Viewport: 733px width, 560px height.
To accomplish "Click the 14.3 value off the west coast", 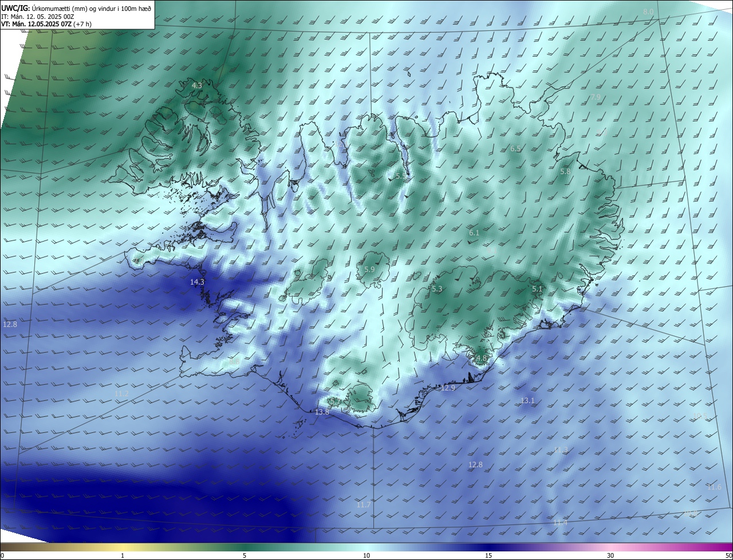I will click(x=197, y=282).
